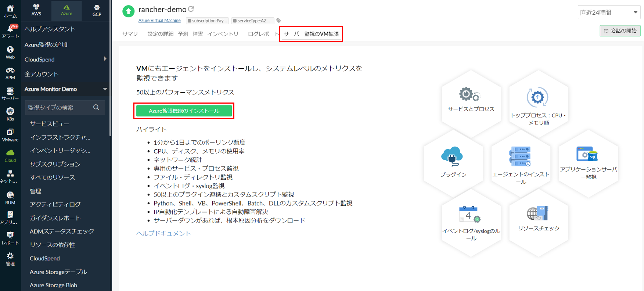Open the Web monitoring sidebar icon

10,53
